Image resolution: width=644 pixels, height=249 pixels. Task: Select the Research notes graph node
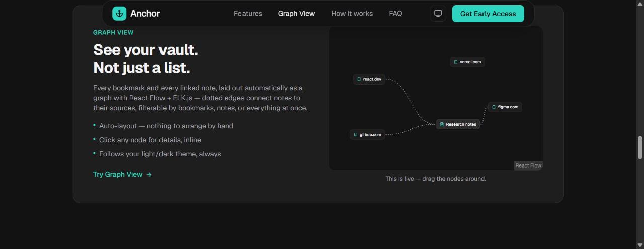(458, 124)
